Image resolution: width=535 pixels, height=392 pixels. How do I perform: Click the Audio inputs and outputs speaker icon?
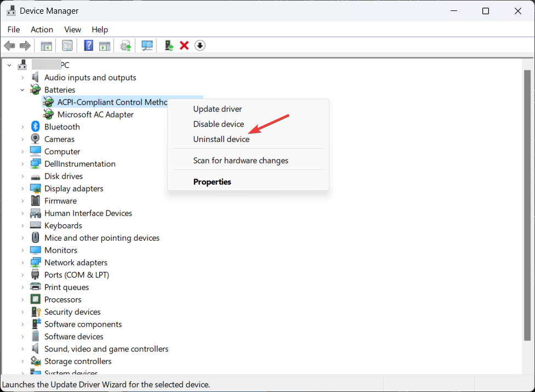pyautogui.click(x=35, y=77)
